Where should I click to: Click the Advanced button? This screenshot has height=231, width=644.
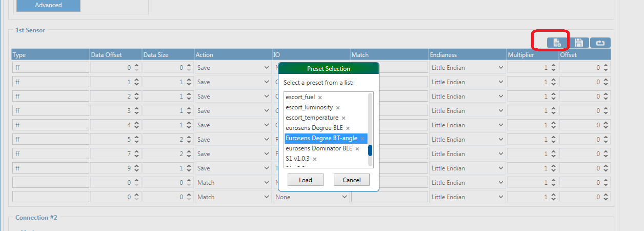[x=48, y=5]
